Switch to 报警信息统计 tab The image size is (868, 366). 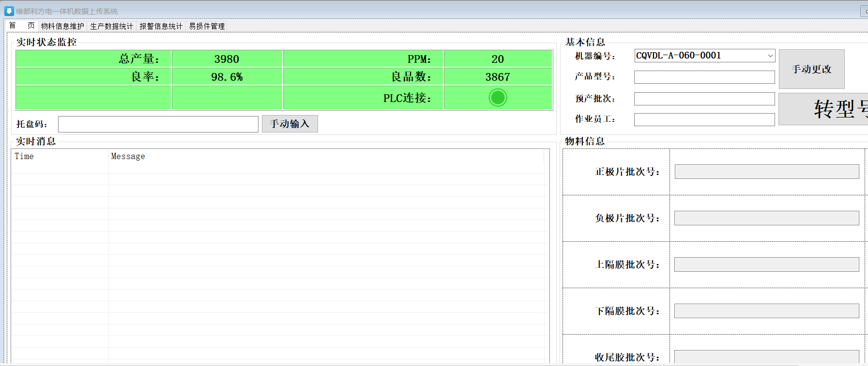[x=161, y=26]
